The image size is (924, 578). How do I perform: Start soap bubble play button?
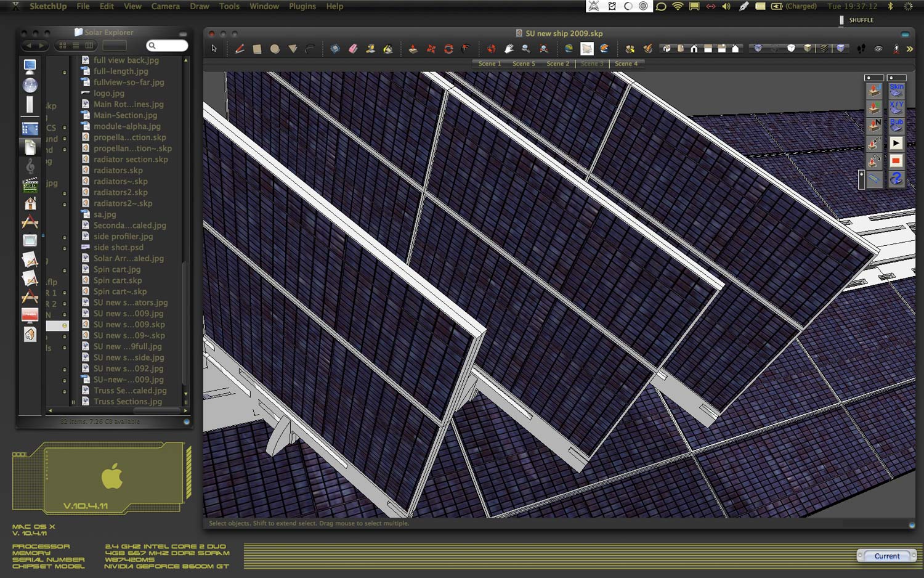896,143
